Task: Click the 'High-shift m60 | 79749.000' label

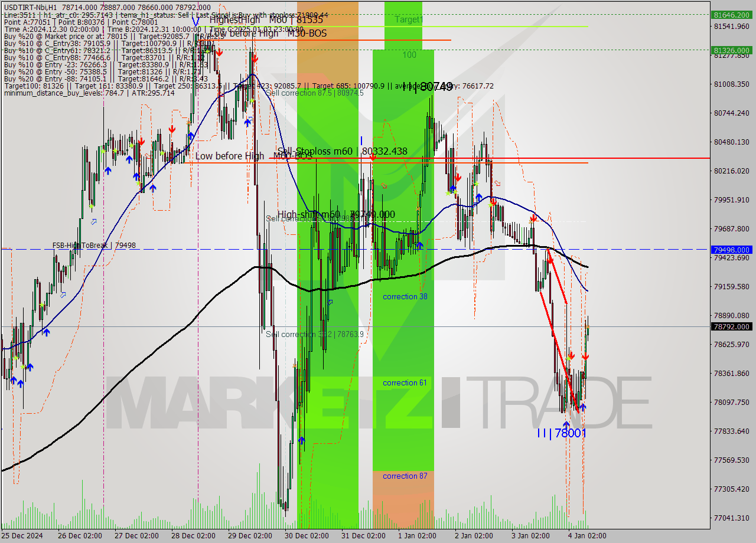Action: pyautogui.click(x=336, y=214)
